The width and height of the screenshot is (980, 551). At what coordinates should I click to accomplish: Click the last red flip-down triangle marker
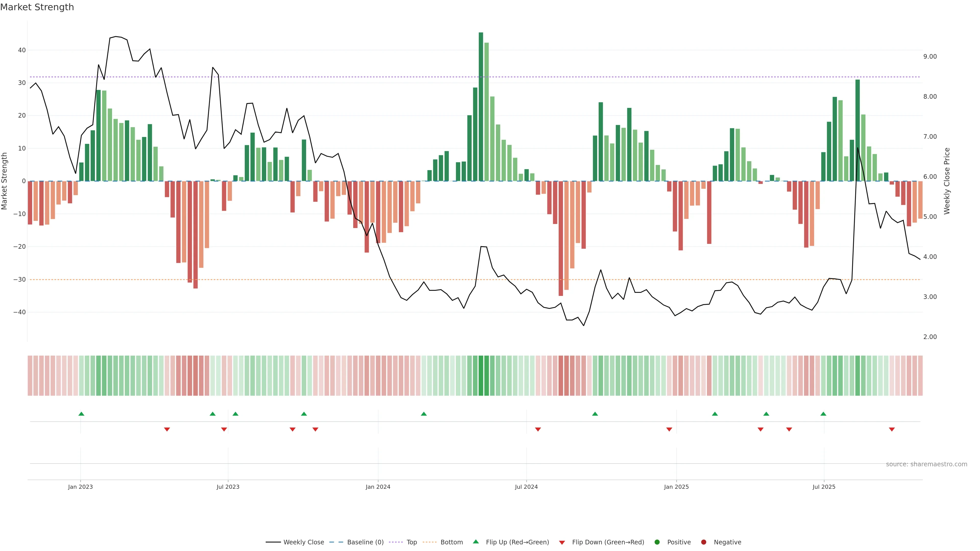coord(892,429)
